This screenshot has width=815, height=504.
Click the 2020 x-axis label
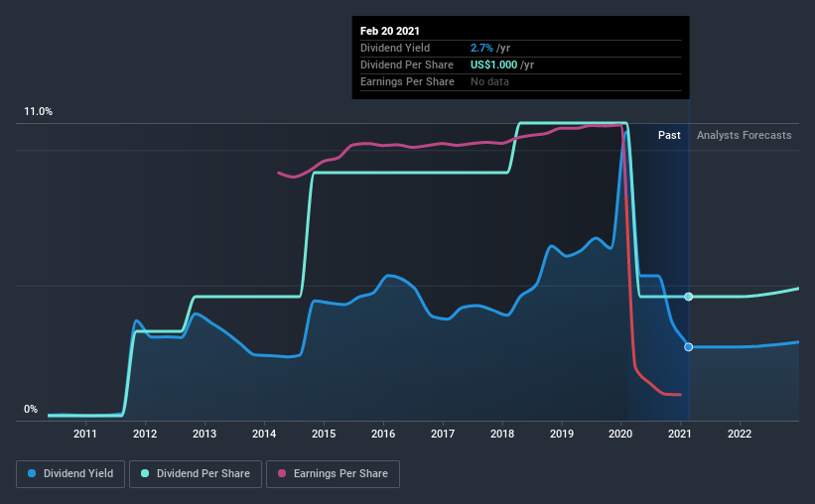click(x=620, y=434)
